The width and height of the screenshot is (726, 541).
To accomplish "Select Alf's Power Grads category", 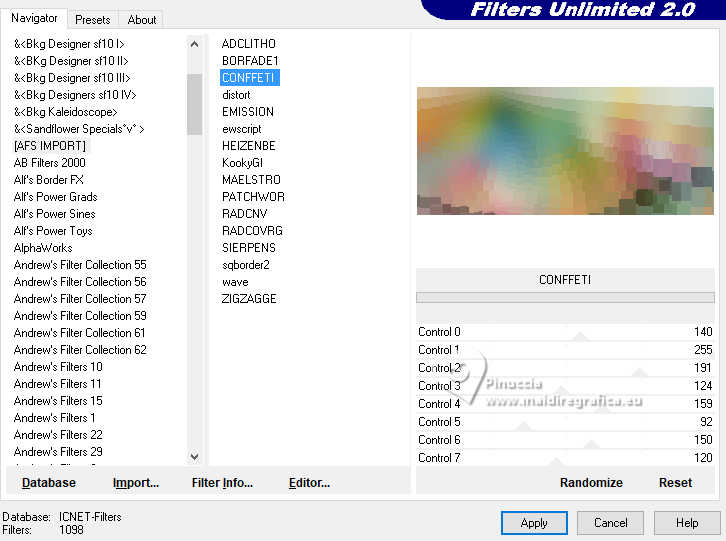I will [x=56, y=197].
